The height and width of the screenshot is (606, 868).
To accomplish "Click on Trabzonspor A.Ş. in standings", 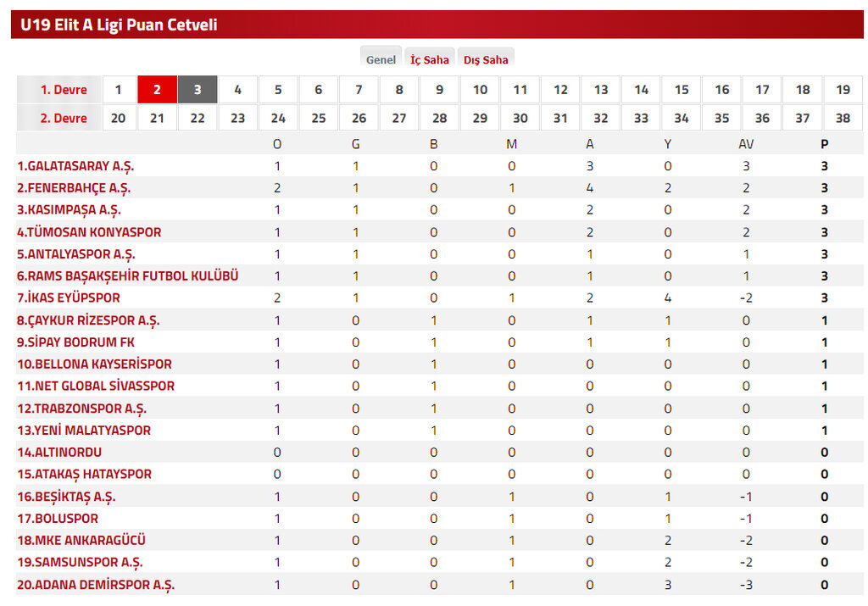I will 81,409.
